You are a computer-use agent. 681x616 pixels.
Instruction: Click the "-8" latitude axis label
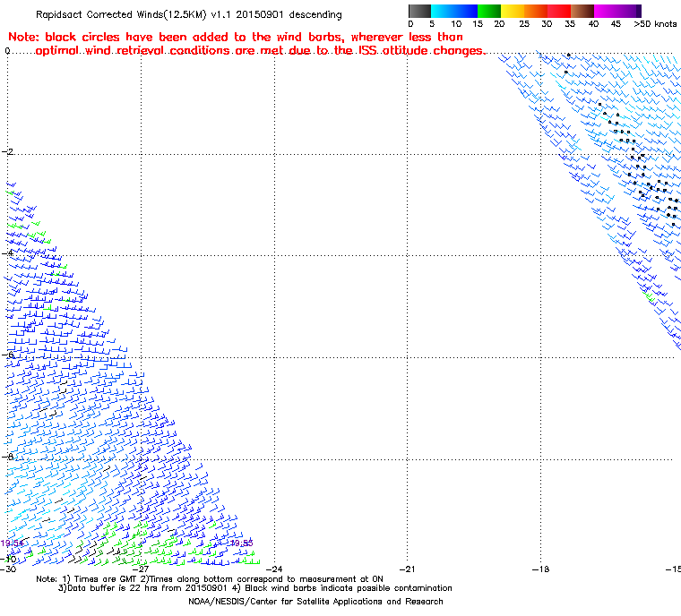7,457
